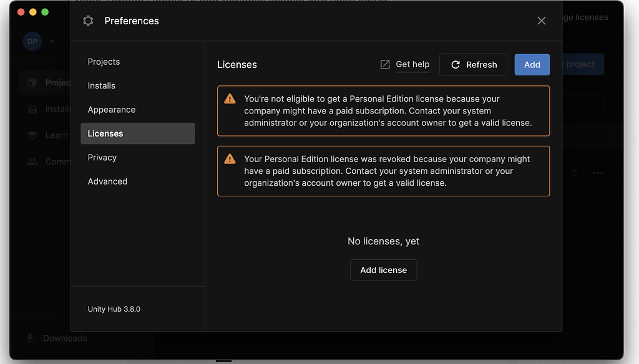The image size is (639, 364).
Task: Open the Privacy preferences tab
Action: (102, 158)
